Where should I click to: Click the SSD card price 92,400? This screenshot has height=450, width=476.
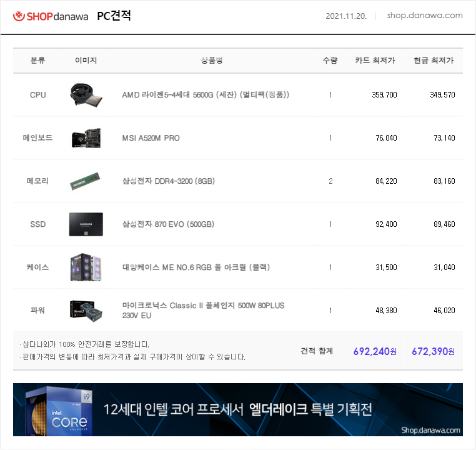[x=386, y=224]
